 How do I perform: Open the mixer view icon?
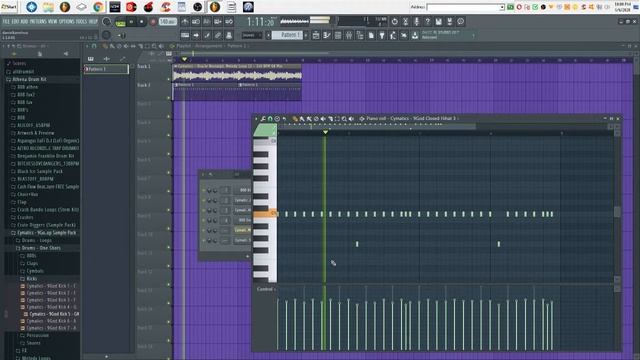[x=349, y=36]
